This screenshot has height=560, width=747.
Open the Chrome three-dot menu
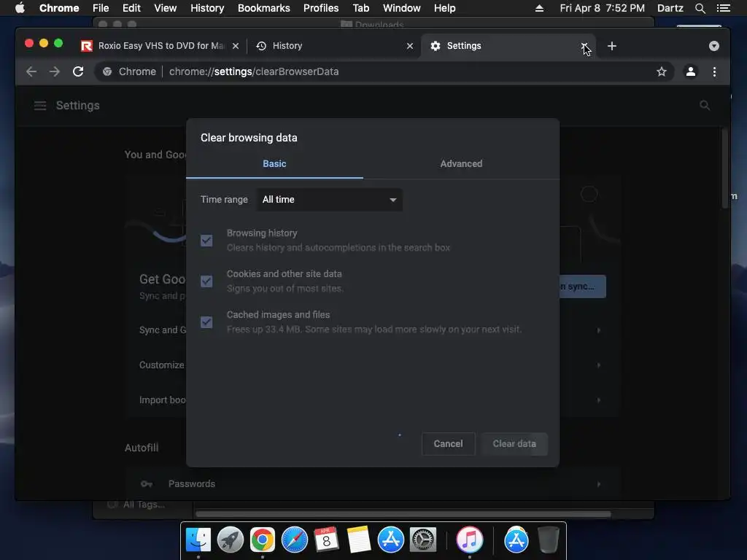click(714, 71)
